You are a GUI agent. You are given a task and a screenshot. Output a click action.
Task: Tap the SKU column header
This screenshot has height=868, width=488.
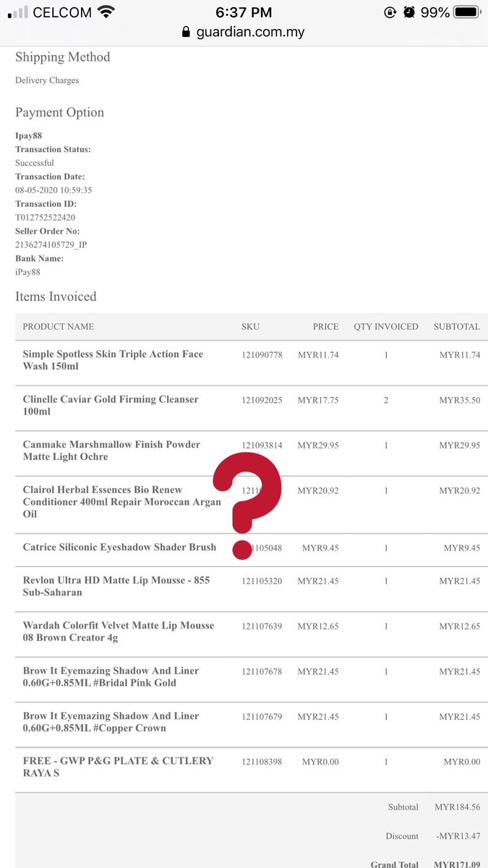click(250, 327)
